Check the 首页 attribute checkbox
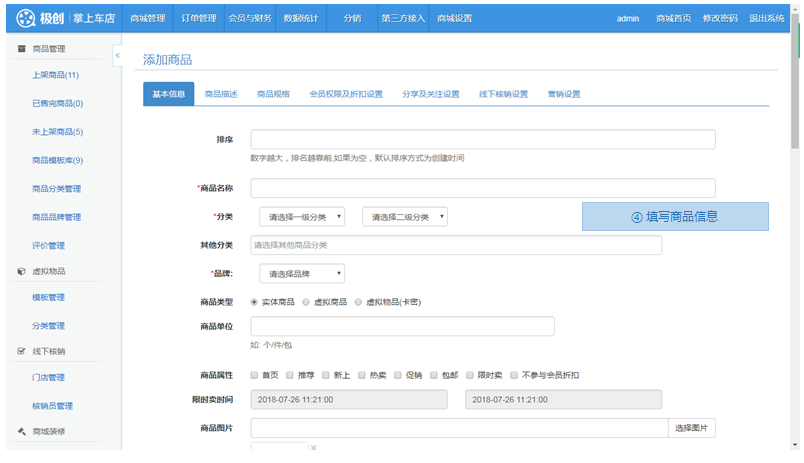This screenshot has height=463, width=804. (x=254, y=375)
